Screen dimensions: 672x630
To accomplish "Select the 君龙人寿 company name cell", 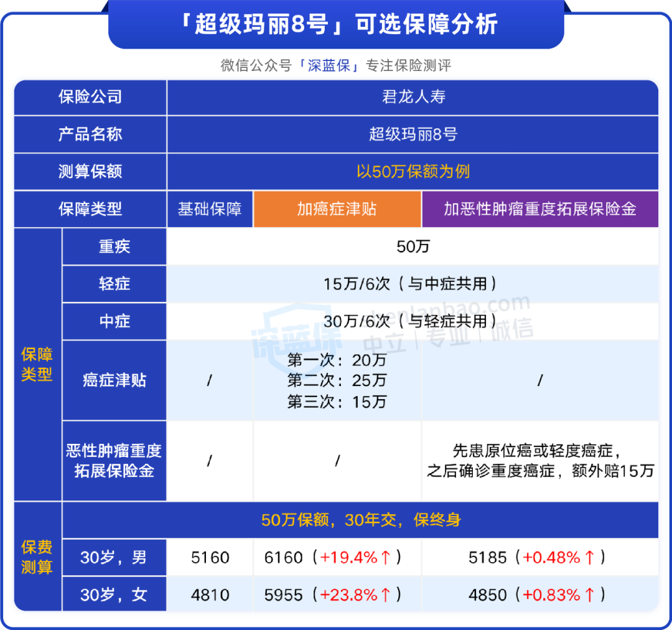I will click(x=414, y=97).
